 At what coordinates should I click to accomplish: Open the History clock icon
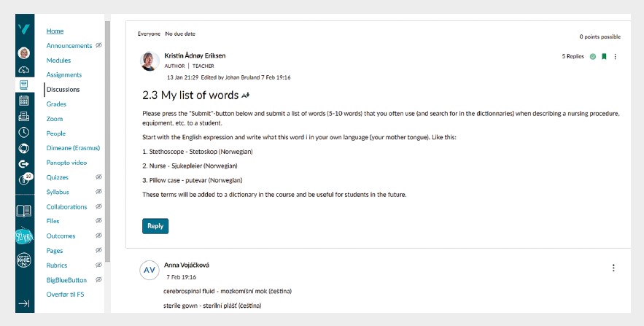tap(23, 132)
